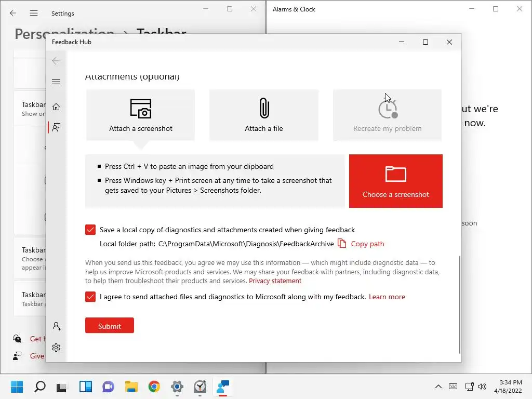Image resolution: width=532 pixels, height=399 pixels.
Task: Maximize the Alarms & Clock window
Action: click(495, 9)
